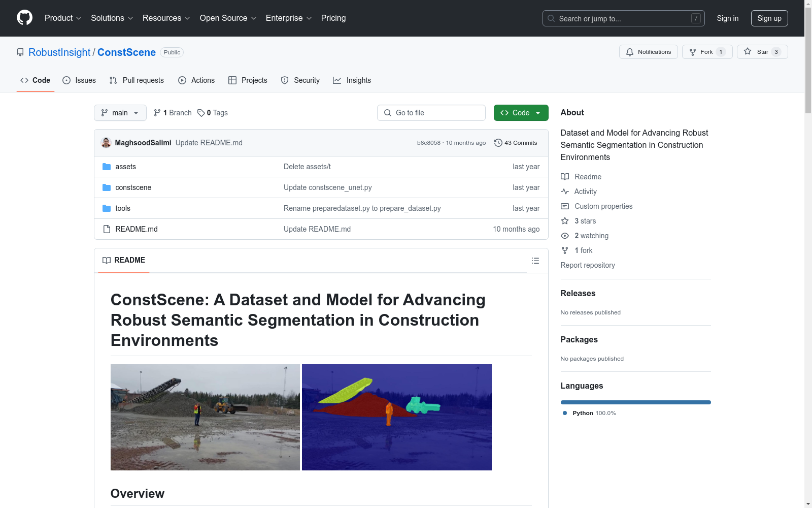The height and width of the screenshot is (508, 812).
Task: Click the README.md file icon
Action: click(x=107, y=229)
